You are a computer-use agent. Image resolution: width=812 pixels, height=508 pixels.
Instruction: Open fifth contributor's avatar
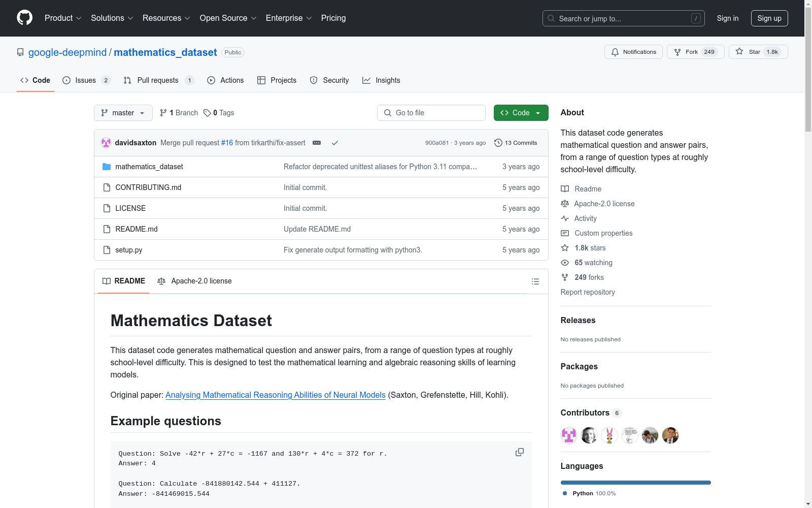[x=650, y=435]
